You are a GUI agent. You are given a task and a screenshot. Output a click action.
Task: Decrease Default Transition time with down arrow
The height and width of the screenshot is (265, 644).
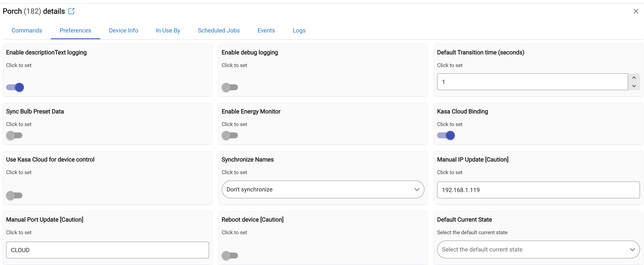tap(634, 86)
